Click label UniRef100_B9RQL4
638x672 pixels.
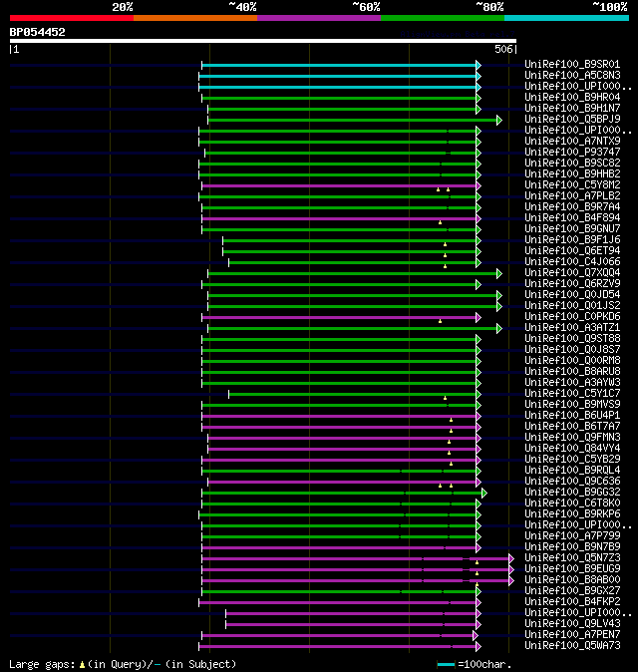[x=572, y=471]
